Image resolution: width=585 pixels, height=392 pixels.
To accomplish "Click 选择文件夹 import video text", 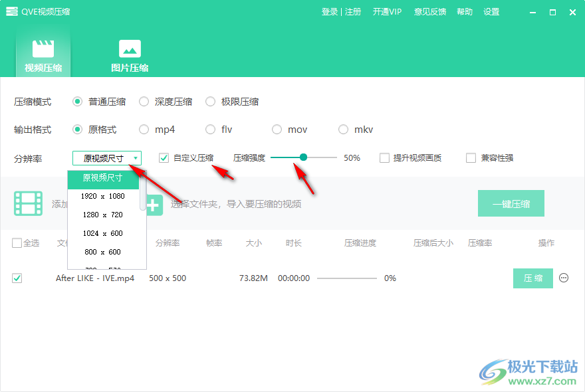I will 236,205.
